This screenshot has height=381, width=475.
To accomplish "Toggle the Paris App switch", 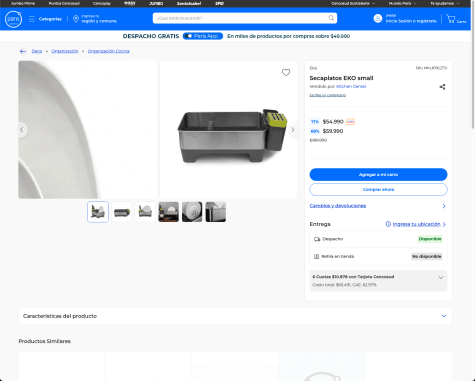I will click(x=188, y=36).
